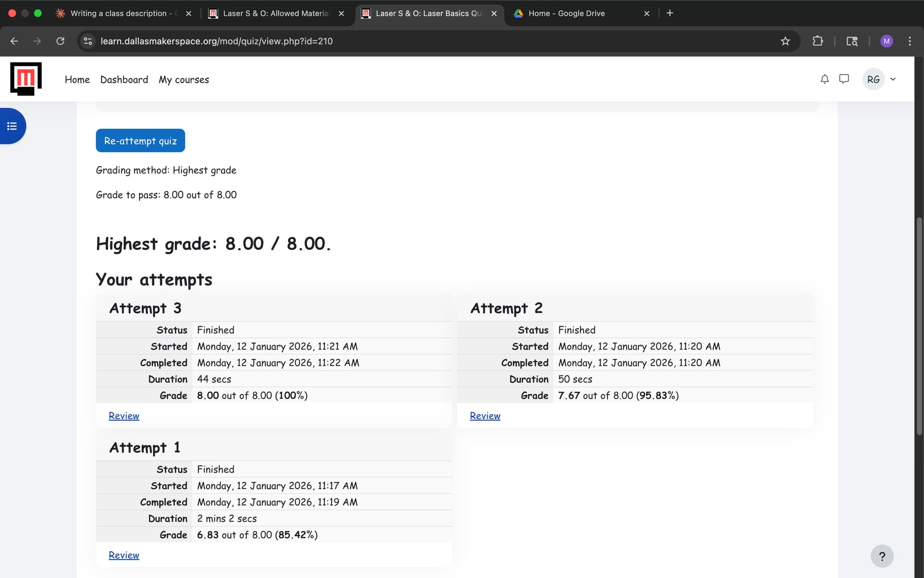Viewport: 924px width, 578px height.
Task: Click the 50 secs duration value
Action: 575,379
